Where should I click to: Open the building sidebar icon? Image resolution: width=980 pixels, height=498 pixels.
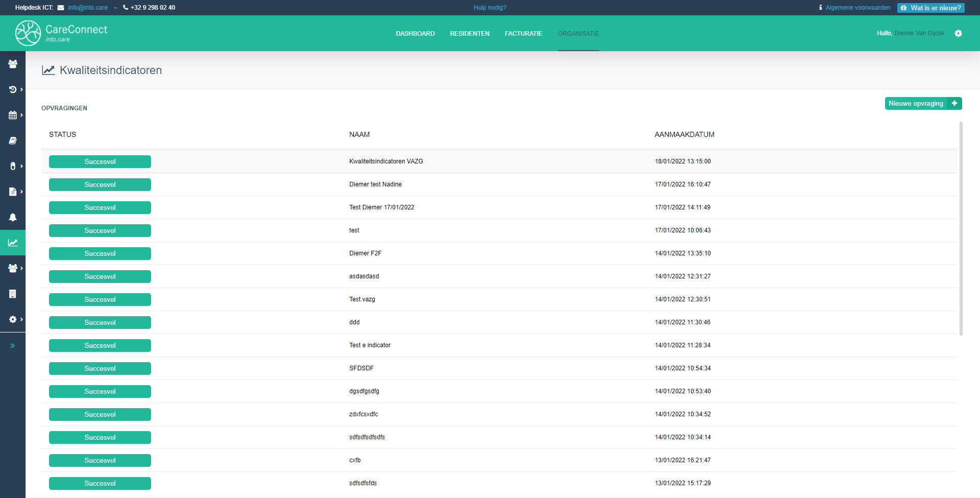tap(13, 294)
